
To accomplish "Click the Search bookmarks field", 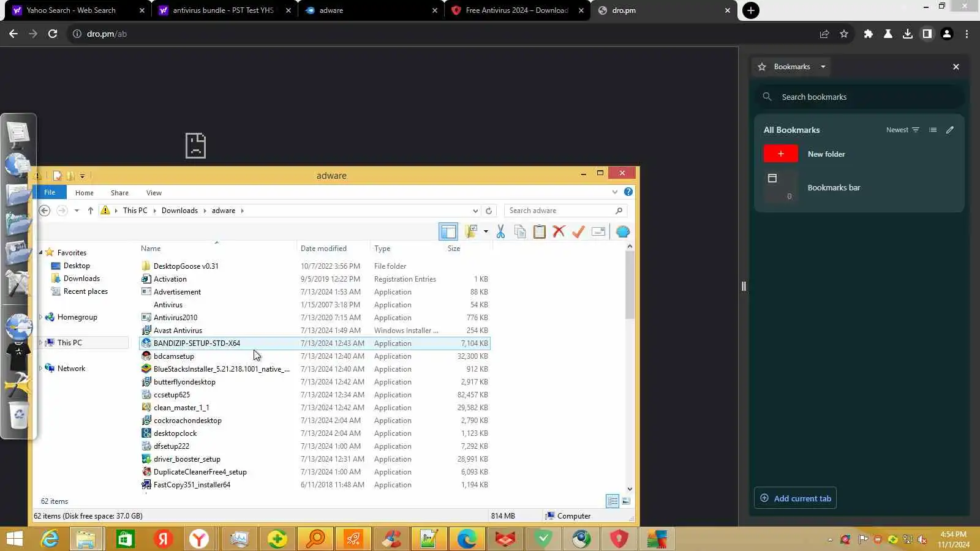I will 859,97.
